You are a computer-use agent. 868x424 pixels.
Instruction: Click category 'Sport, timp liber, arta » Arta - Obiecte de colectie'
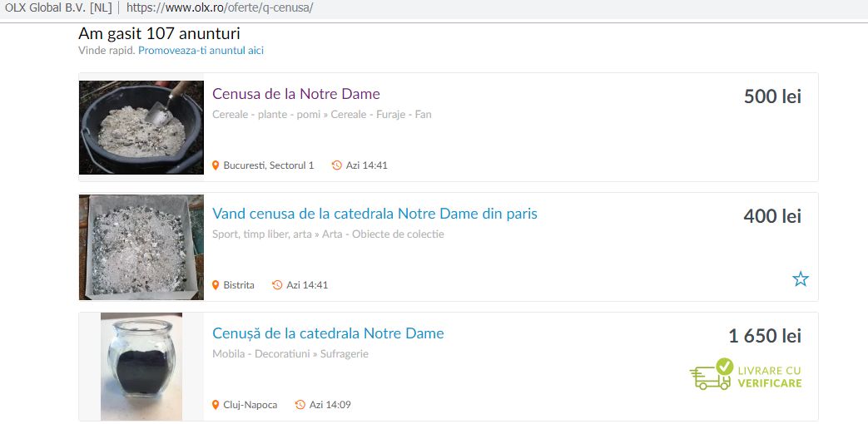pos(328,234)
